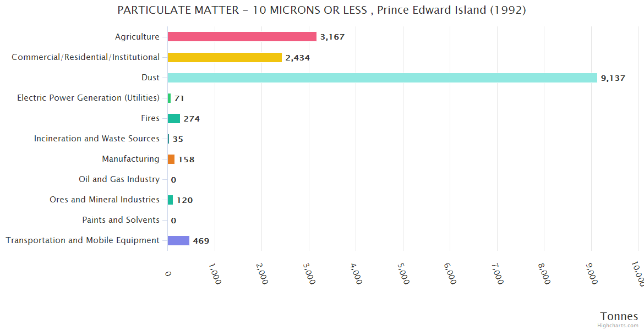Select the orange Manufacturing bar
Screen dimensions: 644x330
click(x=171, y=159)
